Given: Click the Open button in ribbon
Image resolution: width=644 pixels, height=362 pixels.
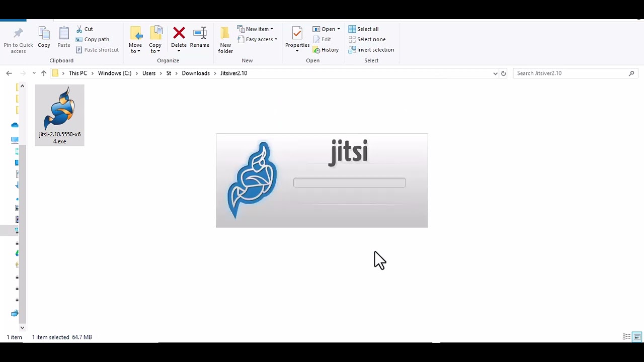Looking at the screenshot, I should click(324, 29).
